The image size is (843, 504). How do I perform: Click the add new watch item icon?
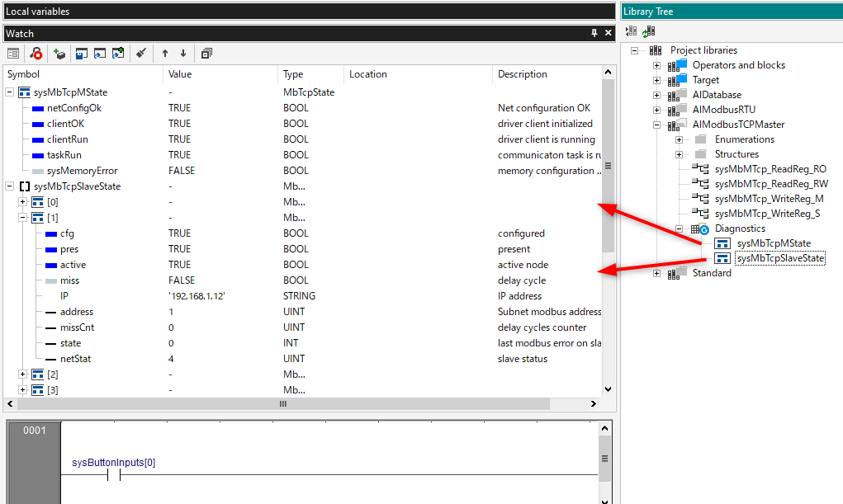click(x=59, y=53)
